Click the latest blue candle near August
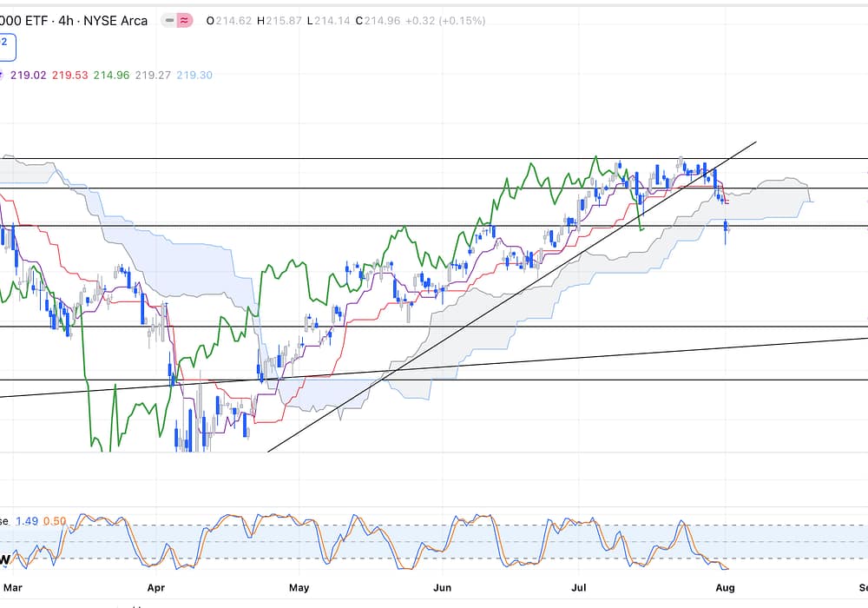 [726, 228]
